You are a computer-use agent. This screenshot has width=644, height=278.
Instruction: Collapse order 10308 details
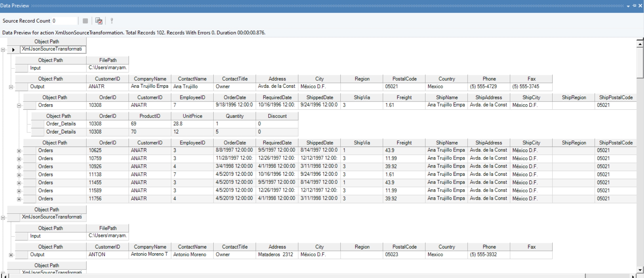(19, 106)
